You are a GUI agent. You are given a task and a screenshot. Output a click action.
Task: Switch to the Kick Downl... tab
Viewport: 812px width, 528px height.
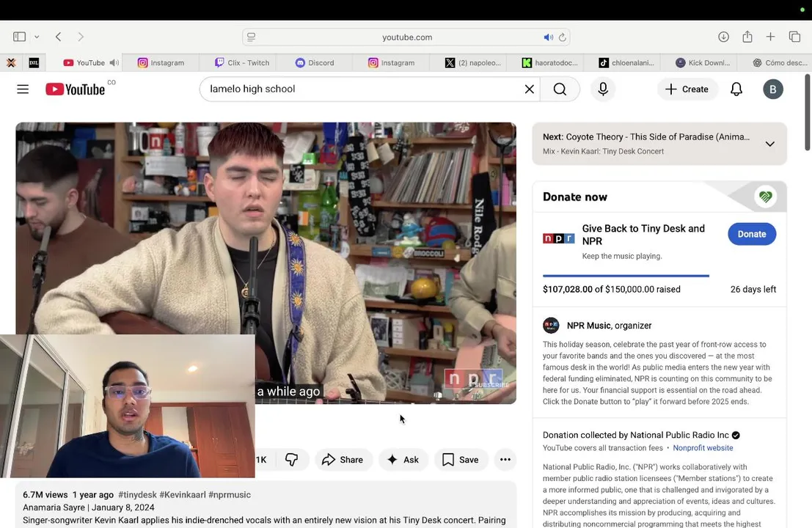[703, 62]
